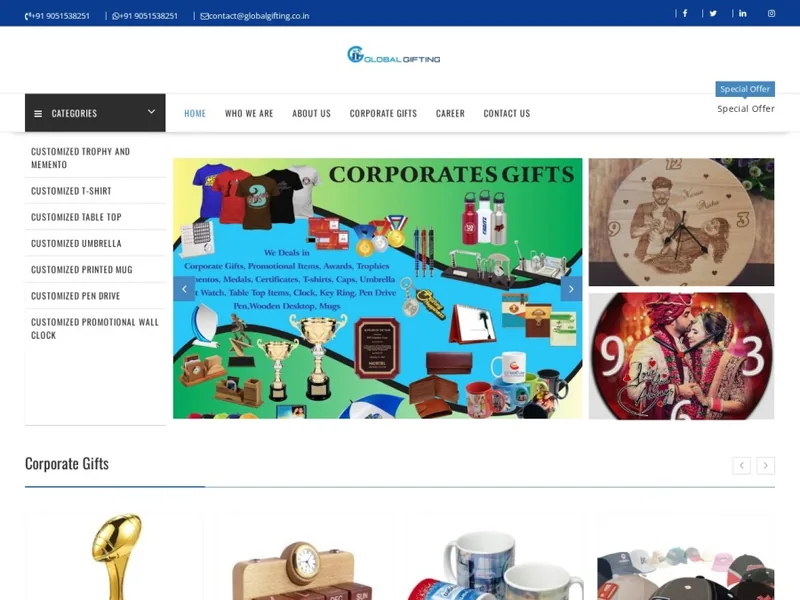Open the Career menu item
This screenshot has height=600, width=800.
[x=450, y=113]
